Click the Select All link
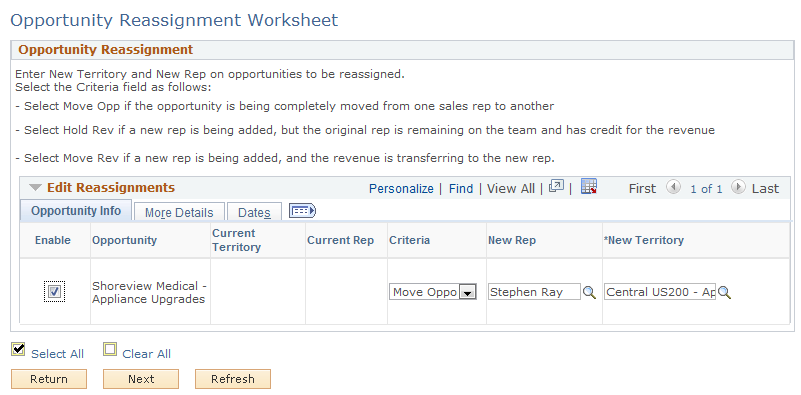 pos(57,354)
